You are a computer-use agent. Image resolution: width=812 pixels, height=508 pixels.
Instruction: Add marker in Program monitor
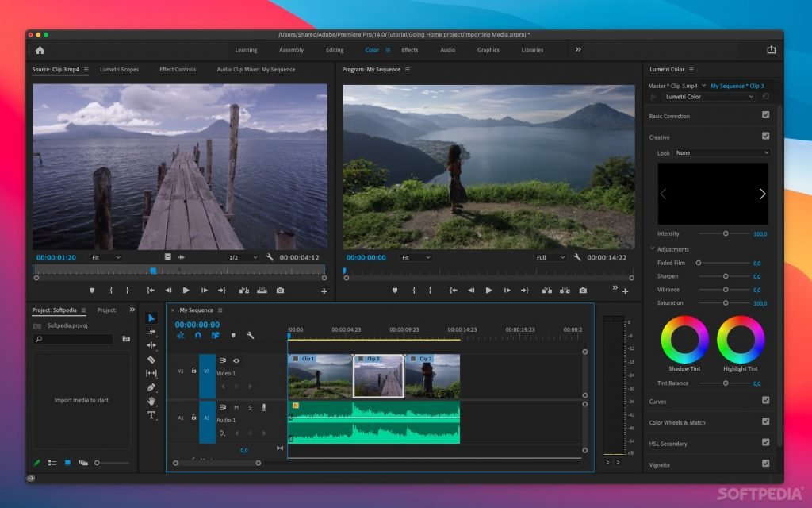pos(395,291)
